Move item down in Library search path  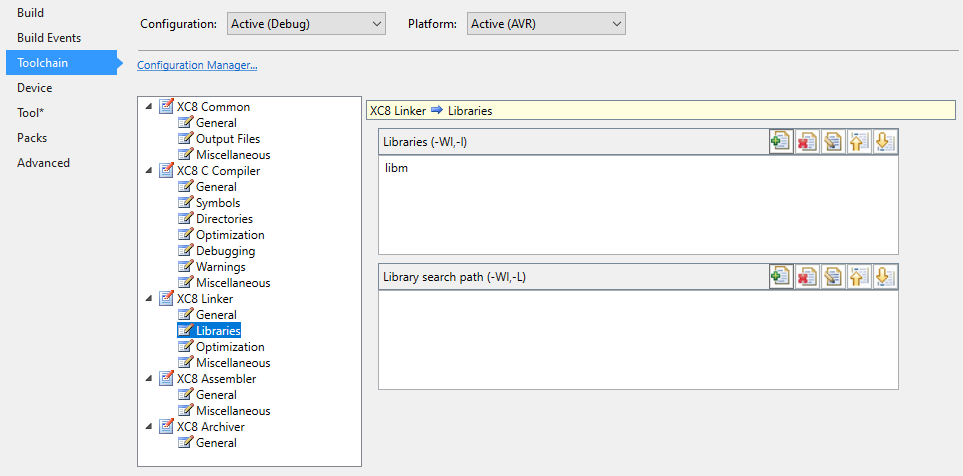coord(884,277)
